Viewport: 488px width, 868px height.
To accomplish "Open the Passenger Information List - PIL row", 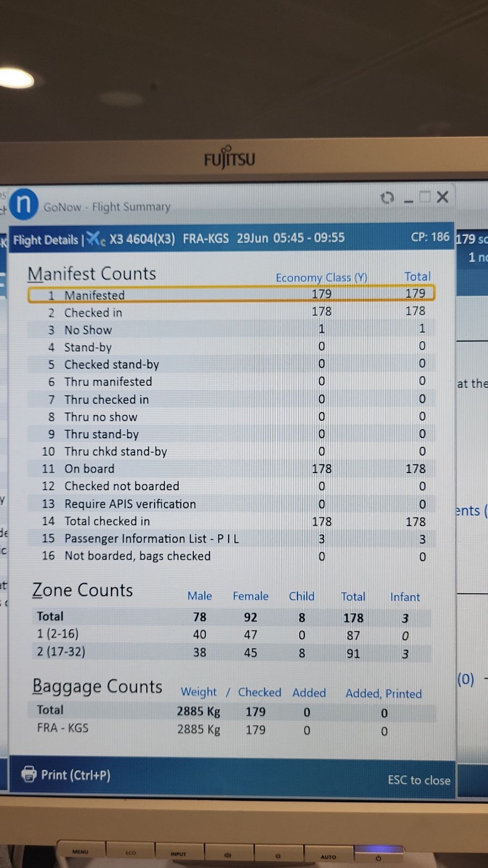I will 231,538.
